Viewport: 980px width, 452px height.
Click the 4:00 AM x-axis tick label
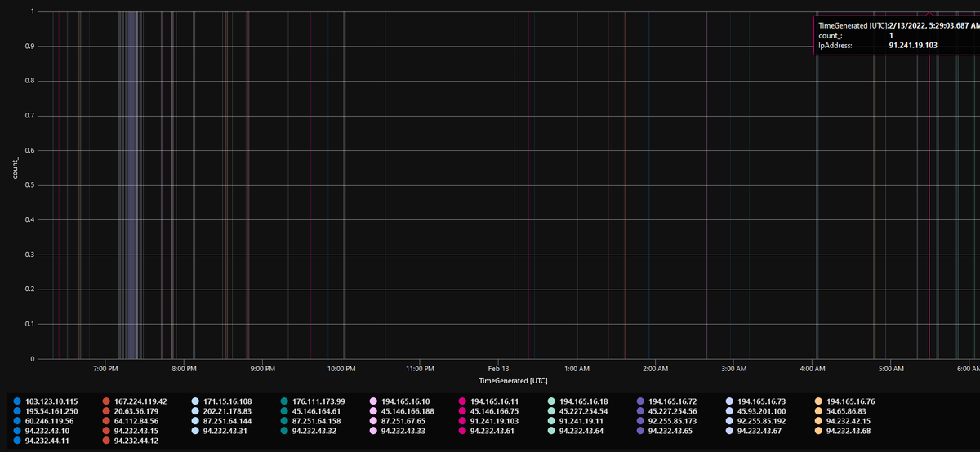813,370
